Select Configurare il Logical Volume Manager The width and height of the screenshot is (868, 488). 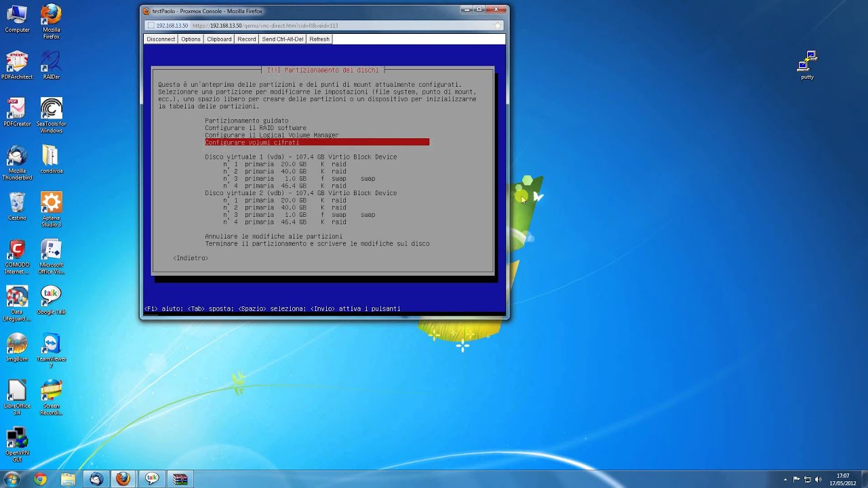[272, 135]
